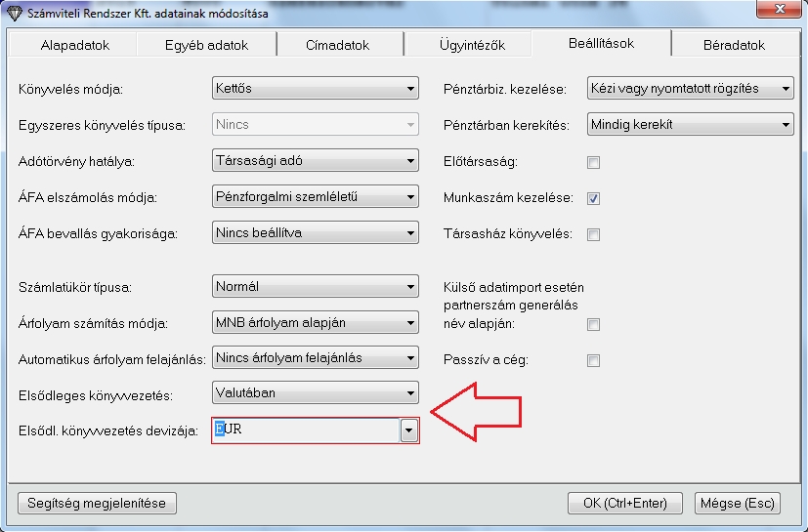Enable partnerszám generálás név alapján checkbox

coord(593,324)
